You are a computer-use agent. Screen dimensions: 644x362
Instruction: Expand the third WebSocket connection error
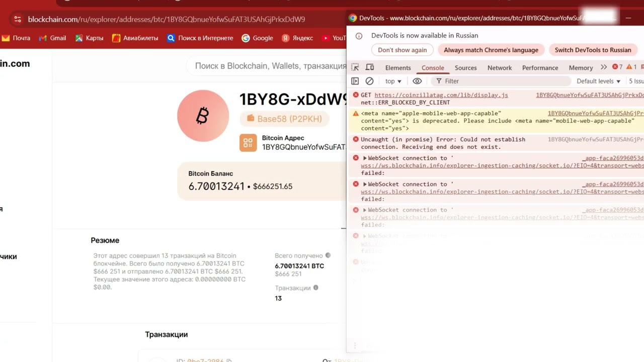click(365, 210)
